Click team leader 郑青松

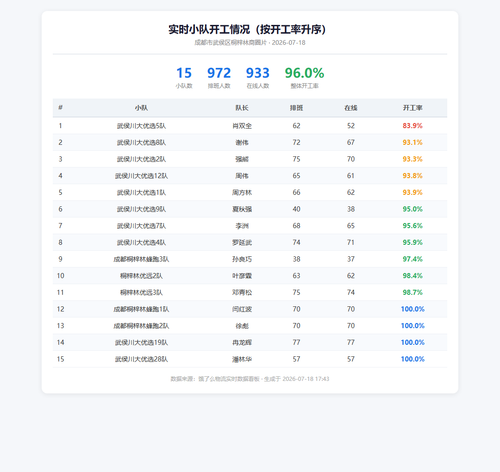click(x=242, y=292)
